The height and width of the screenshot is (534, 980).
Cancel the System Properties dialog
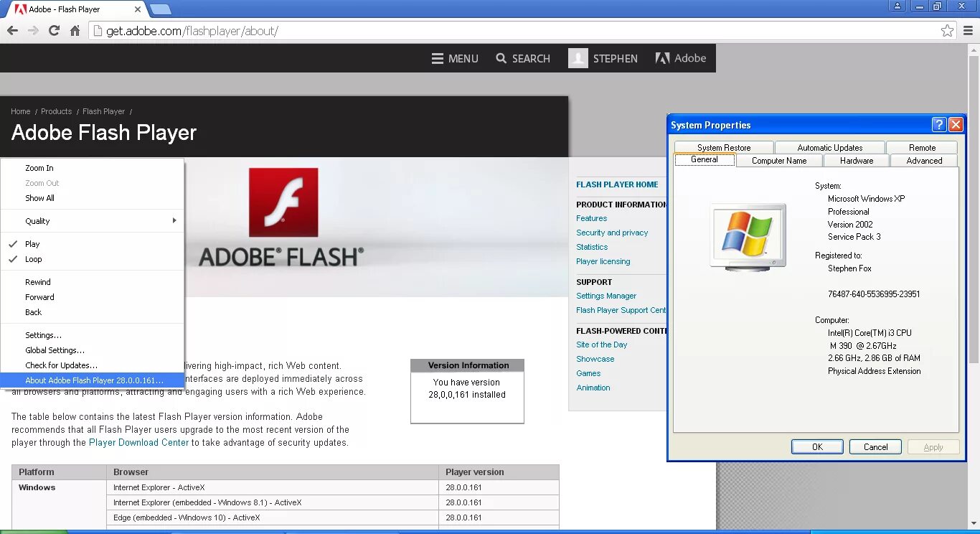click(875, 446)
